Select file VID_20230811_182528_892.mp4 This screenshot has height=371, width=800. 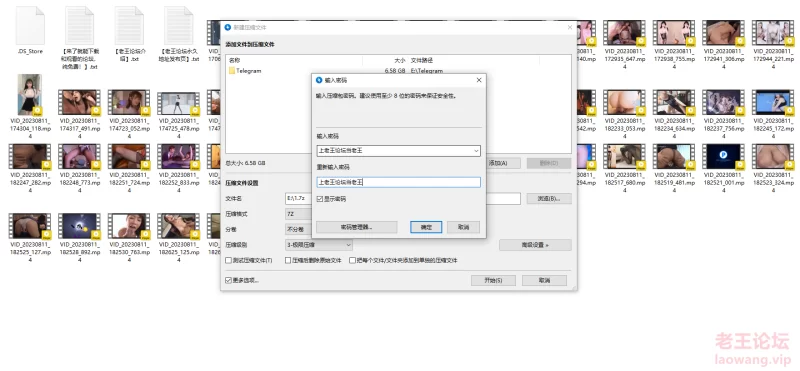click(80, 226)
